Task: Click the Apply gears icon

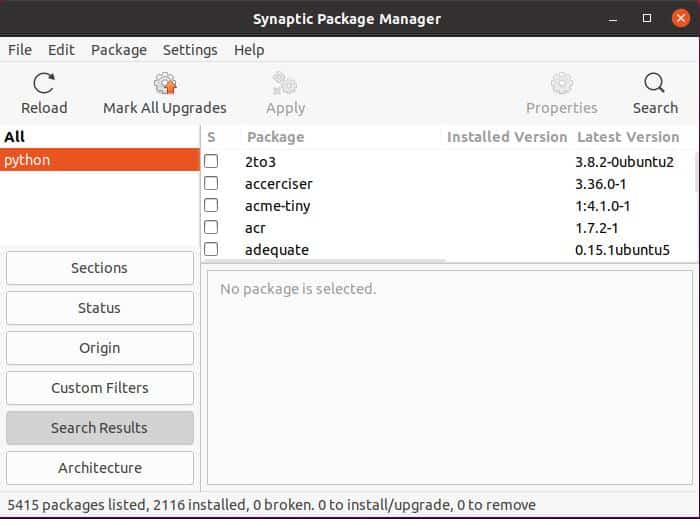Action: coord(285,83)
